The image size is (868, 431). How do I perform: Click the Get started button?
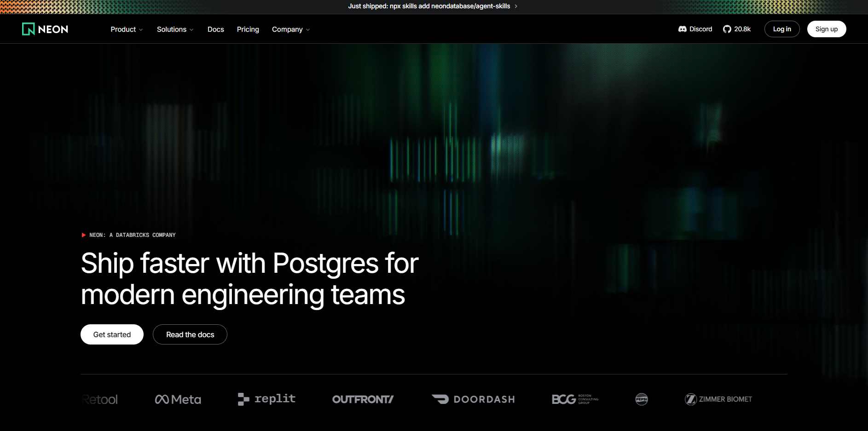112,334
